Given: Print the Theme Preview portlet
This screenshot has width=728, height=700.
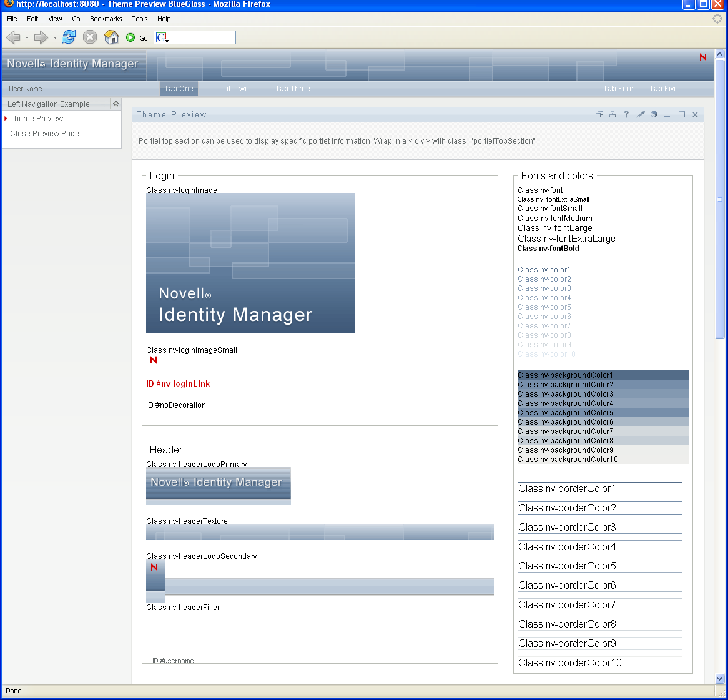Looking at the screenshot, I should pyautogui.click(x=612, y=114).
